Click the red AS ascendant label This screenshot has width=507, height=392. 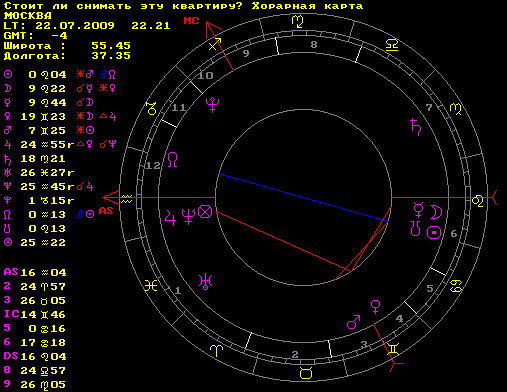point(106,211)
